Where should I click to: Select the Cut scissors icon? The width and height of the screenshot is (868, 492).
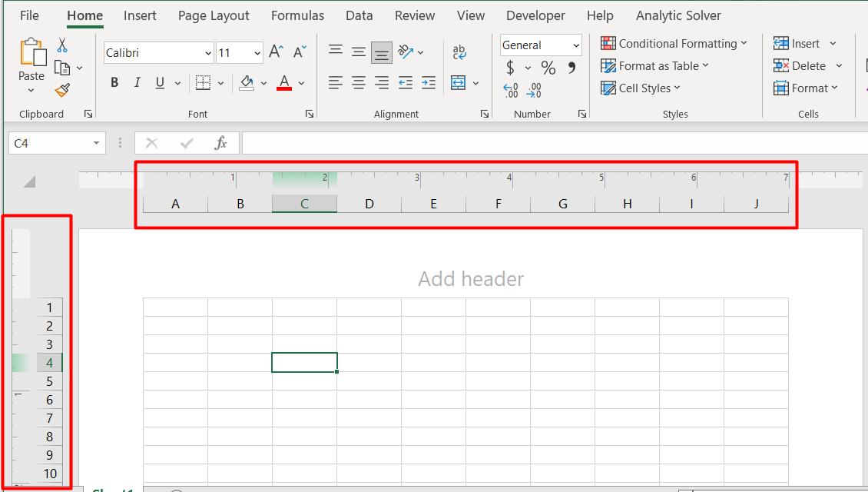[61, 45]
